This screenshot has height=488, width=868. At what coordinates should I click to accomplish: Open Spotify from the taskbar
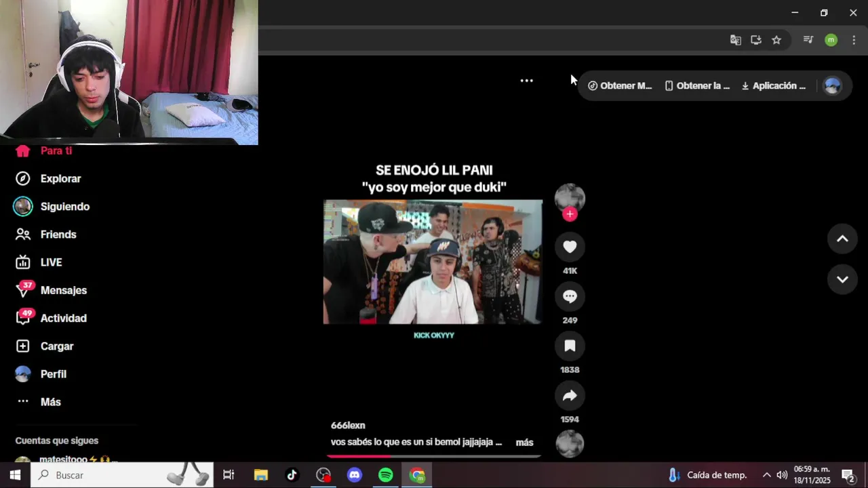[x=386, y=475]
